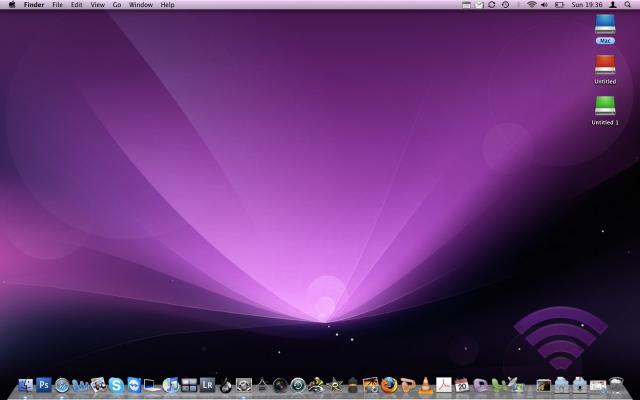Click the purple icon right of iCal
Viewport: 640px width, 400px height.
(x=480, y=385)
